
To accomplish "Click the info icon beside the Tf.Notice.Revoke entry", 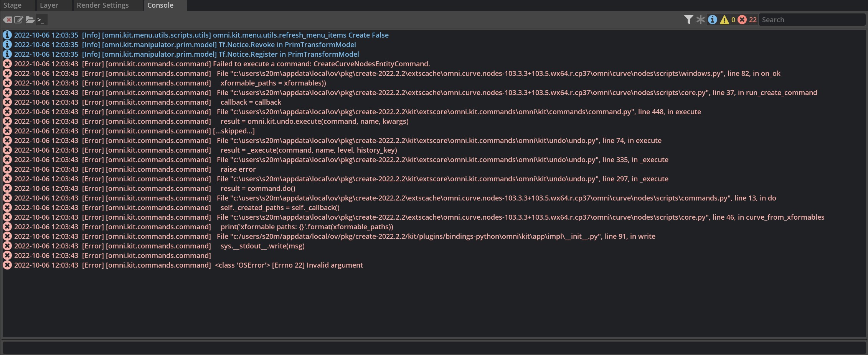I will (x=7, y=44).
